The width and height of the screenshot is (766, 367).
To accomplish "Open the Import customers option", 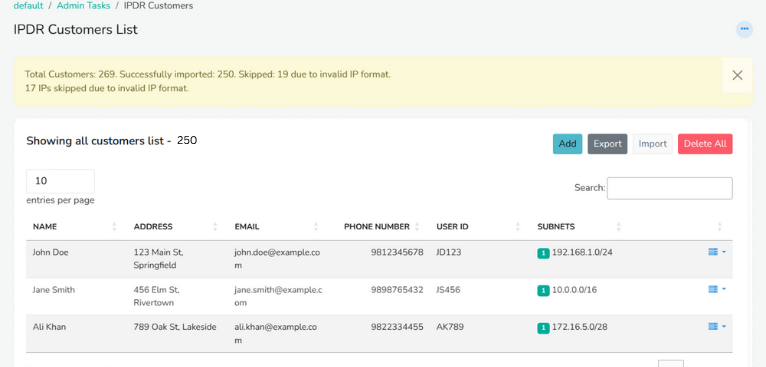I will (x=653, y=144).
